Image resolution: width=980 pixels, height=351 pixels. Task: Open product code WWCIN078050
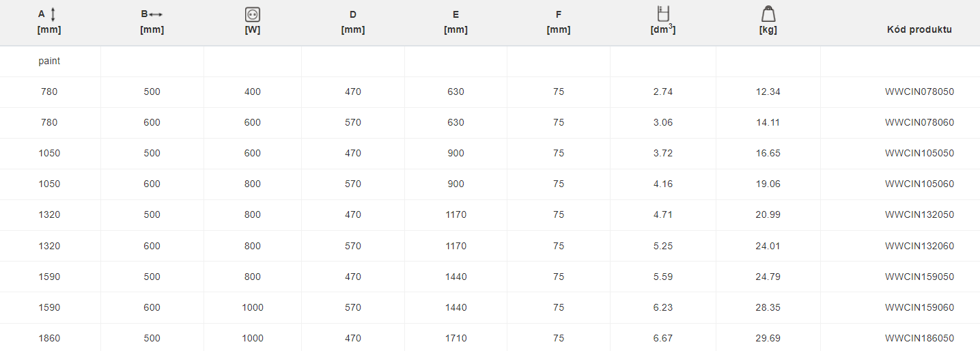[x=919, y=92]
